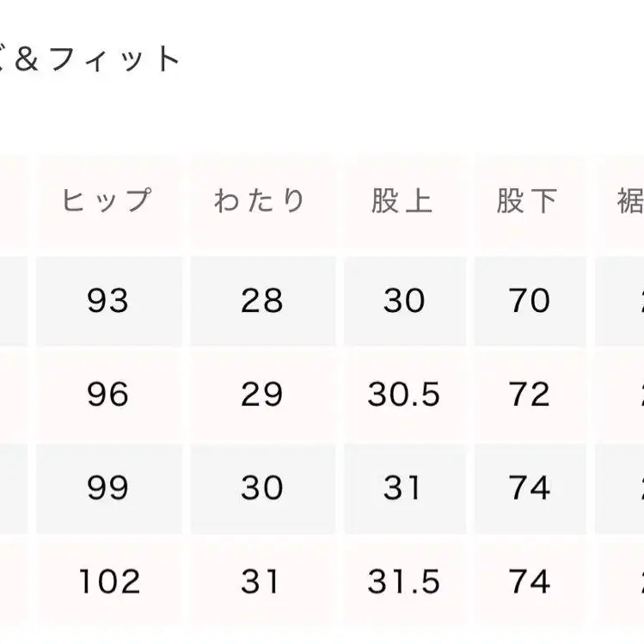Select the 74 cell in the 102 row
The image size is (644, 644).
[528, 582]
